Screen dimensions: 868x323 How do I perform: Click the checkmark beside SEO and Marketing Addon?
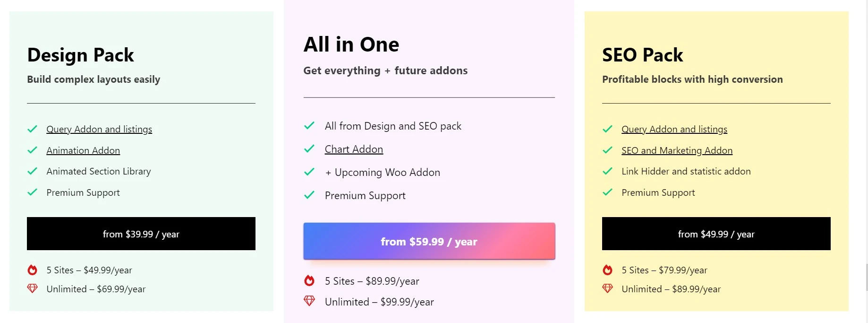[607, 150]
